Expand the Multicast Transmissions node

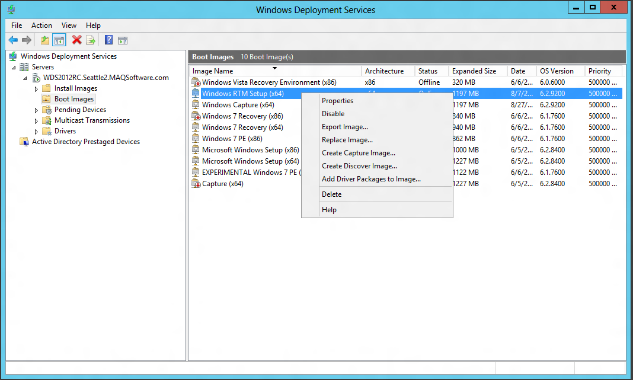(x=36, y=121)
